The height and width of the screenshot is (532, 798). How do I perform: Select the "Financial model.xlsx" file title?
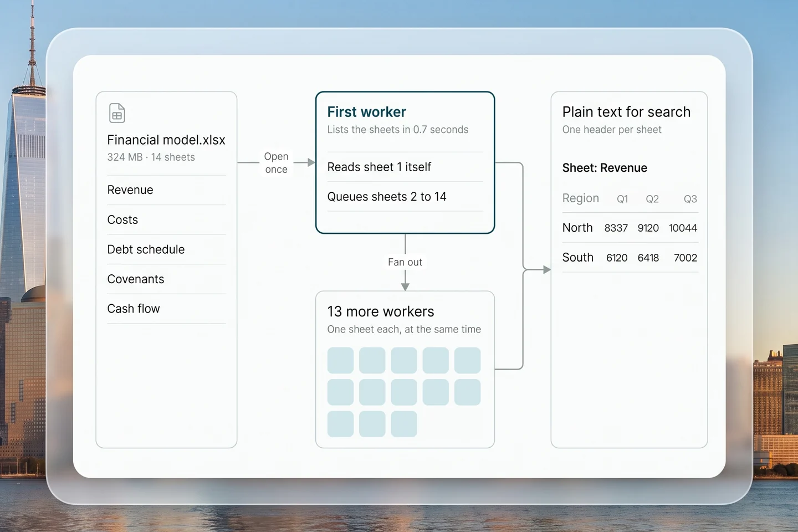166,140
